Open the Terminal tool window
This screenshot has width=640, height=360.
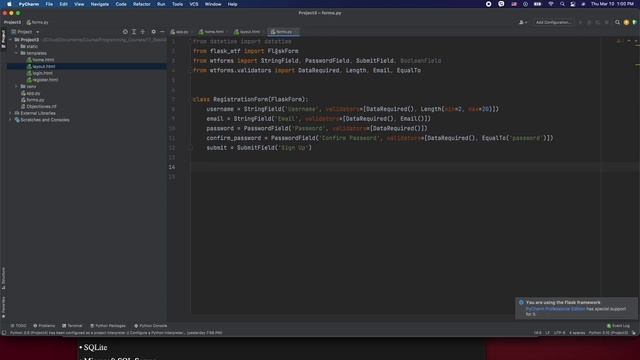[x=72, y=326]
